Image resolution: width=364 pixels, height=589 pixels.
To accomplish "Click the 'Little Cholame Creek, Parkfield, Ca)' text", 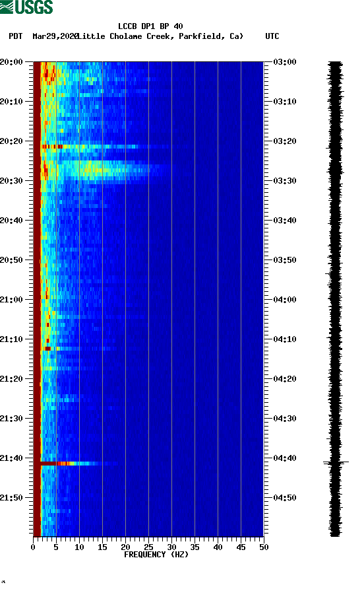I will pyautogui.click(x=160, y=36).
